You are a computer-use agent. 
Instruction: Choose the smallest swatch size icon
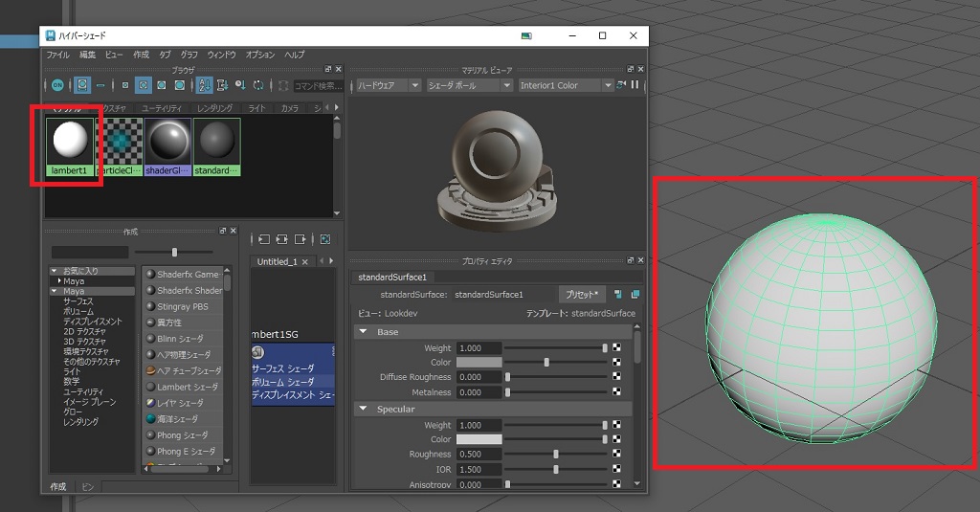125,85
